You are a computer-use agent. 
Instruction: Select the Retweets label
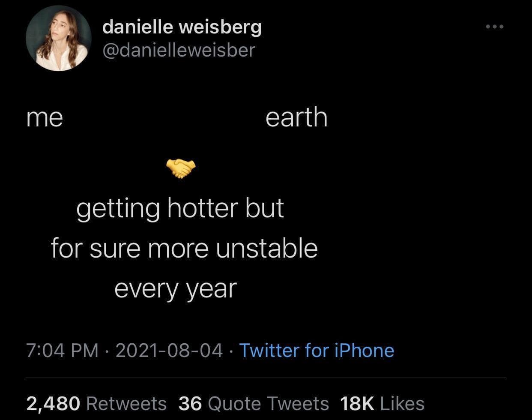point(126,403)
